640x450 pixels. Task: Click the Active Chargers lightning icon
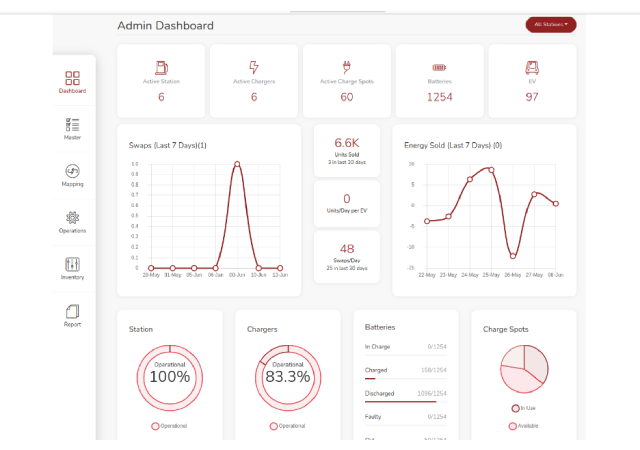click(253, 67)
